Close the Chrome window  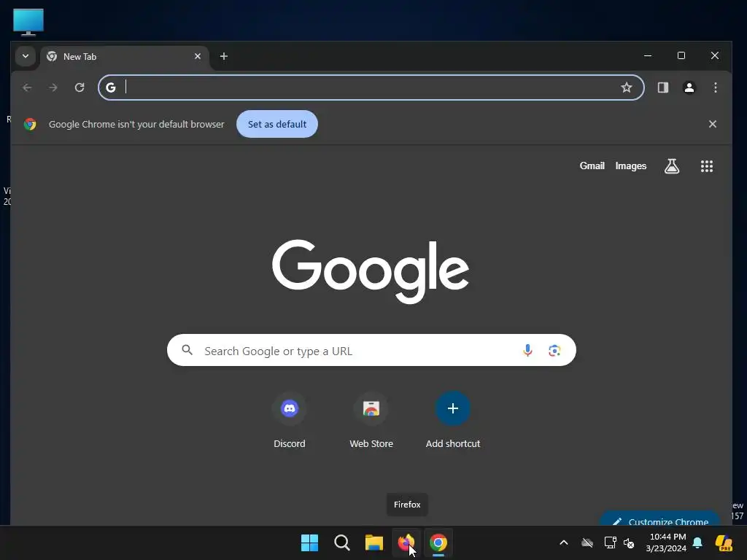pyautogui.click(x=715, y=55)
